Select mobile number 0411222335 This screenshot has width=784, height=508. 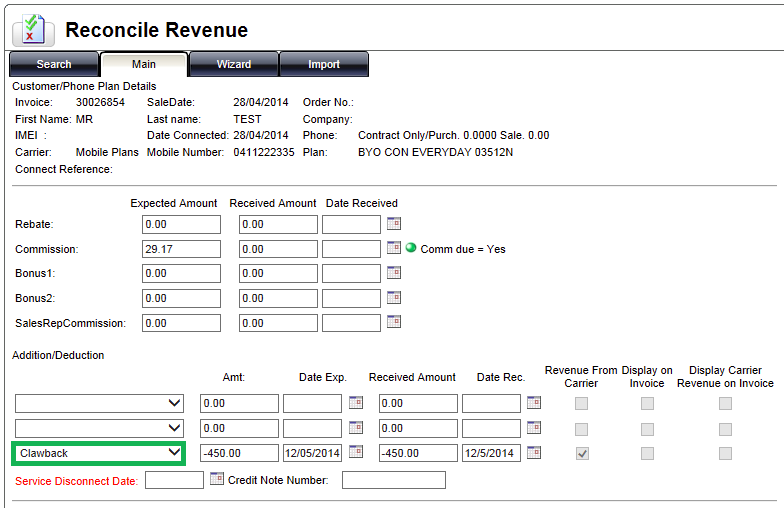tap(264, 152)
